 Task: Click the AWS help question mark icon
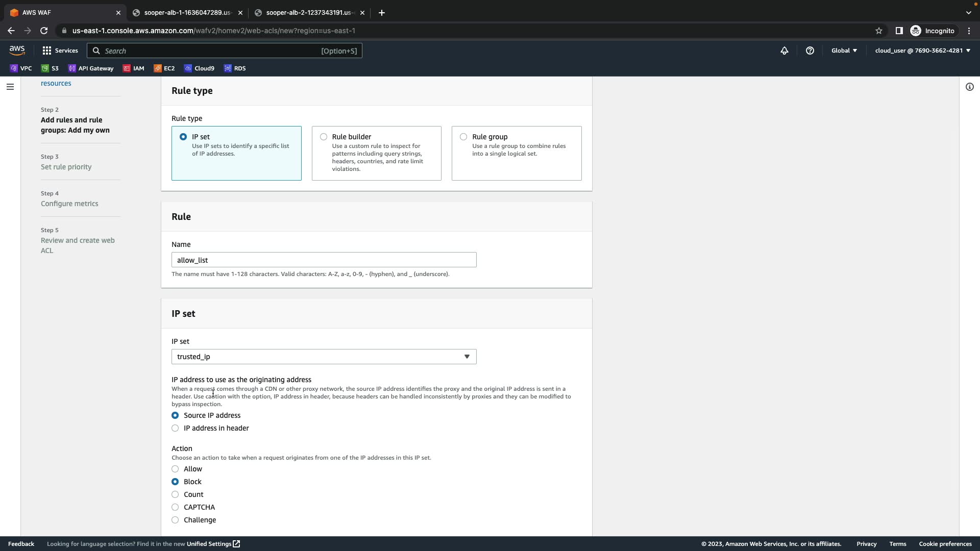810,51
